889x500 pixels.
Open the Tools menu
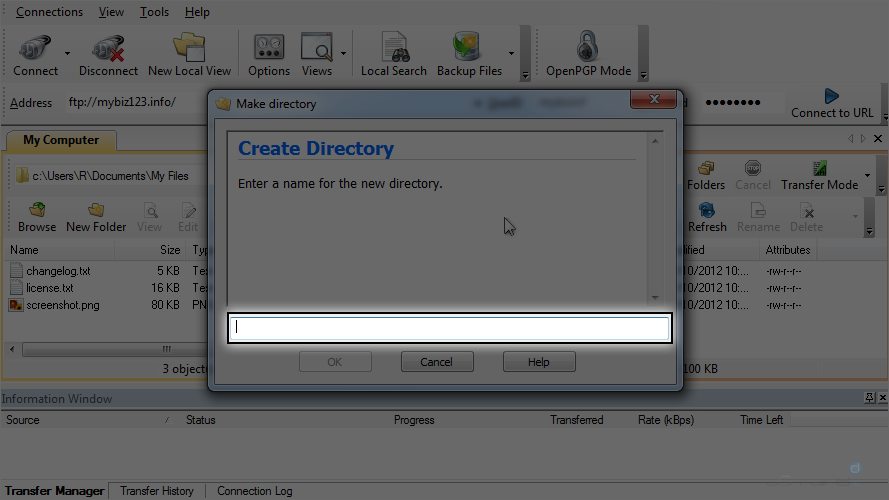(x=154, y=12)
